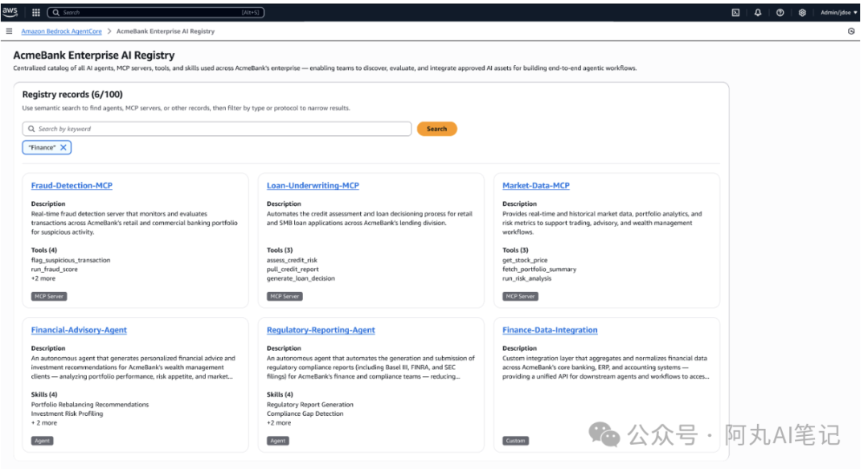This screenshot has height=469, width=868.
Task: Click Investment Risk Profiling skill text
Action: tap(67, 413)
